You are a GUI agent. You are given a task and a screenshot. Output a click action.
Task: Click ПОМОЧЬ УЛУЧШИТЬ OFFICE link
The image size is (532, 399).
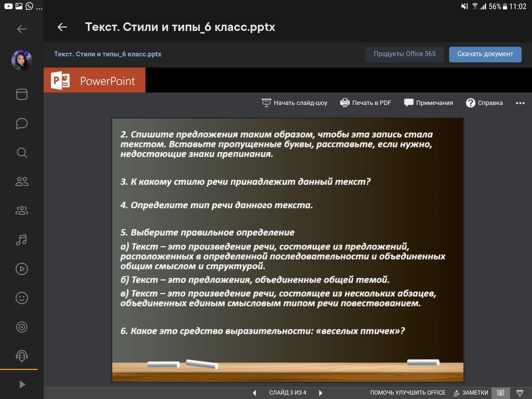click(408, 393)
